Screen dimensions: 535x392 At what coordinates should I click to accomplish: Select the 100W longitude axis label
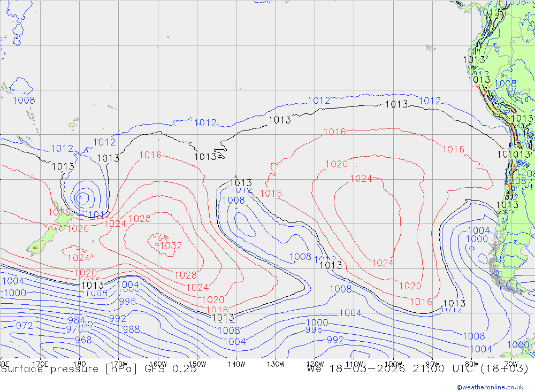[393, 364]
